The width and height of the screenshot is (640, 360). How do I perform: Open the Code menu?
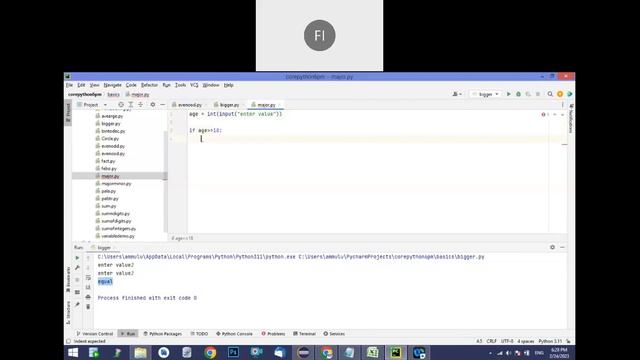[131, 85]
